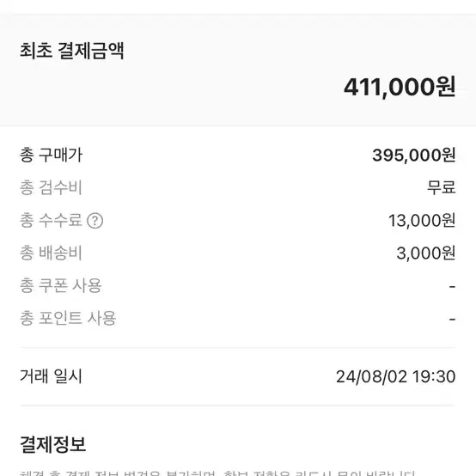Tap the 395,000원 purchase price value

(x=414, y=156)
